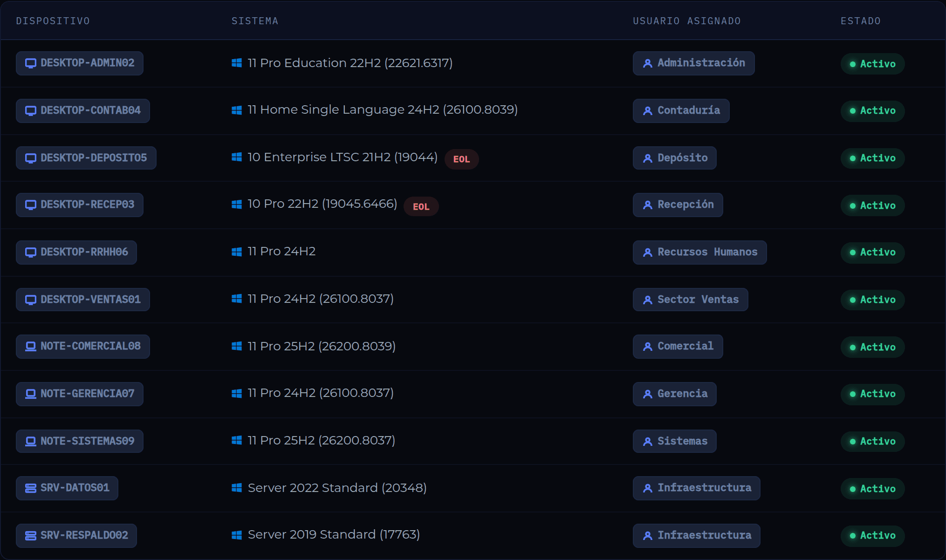
Task: Select the DESKTOP-VENTAS01 device chip
Action: point(83,300)
